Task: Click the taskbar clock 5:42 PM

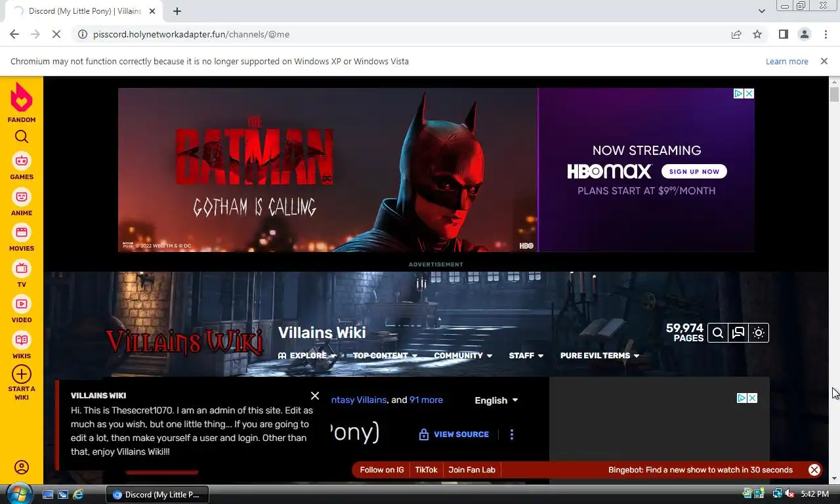Action: click(x=815, y=494)
